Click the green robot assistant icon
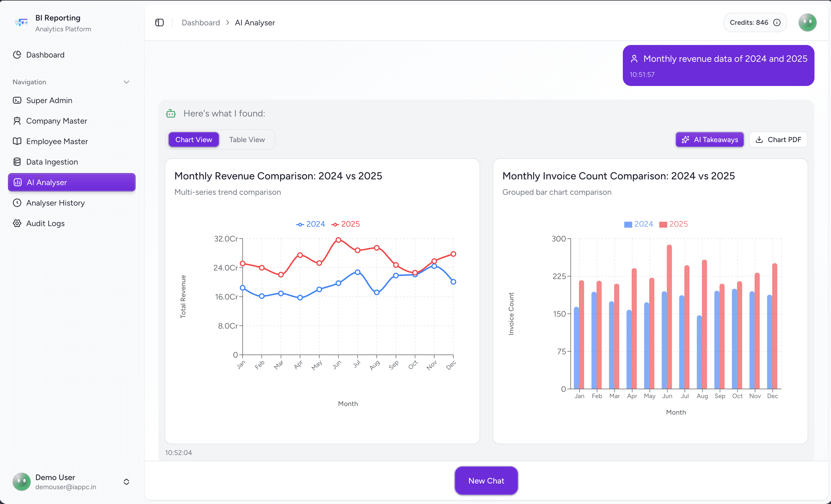This screenshot has width=831, height=504. click(x=171, y=114)
